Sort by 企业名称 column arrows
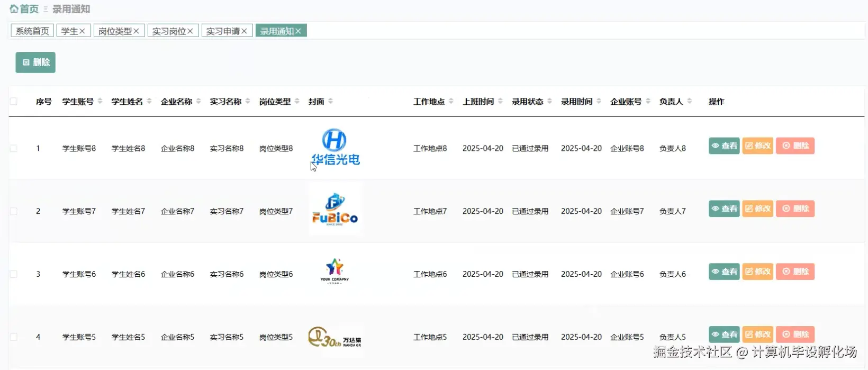868x370 pixels. (198, 101)
